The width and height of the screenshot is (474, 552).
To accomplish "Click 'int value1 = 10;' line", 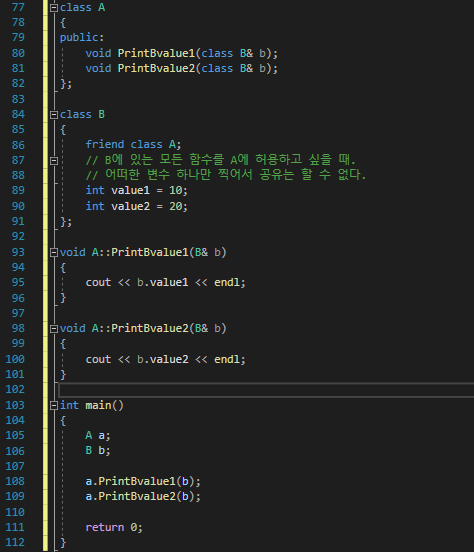I will coord(136,190).
